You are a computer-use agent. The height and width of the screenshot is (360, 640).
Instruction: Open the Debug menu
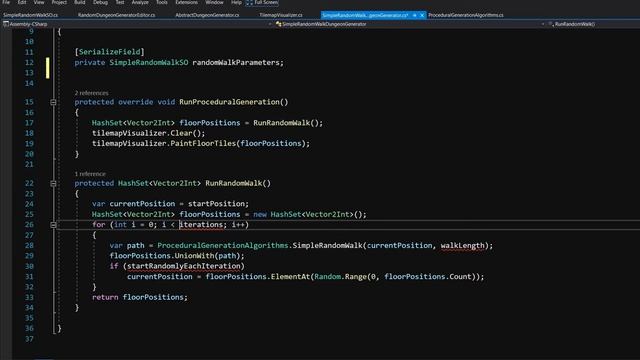tap(100, 2)
